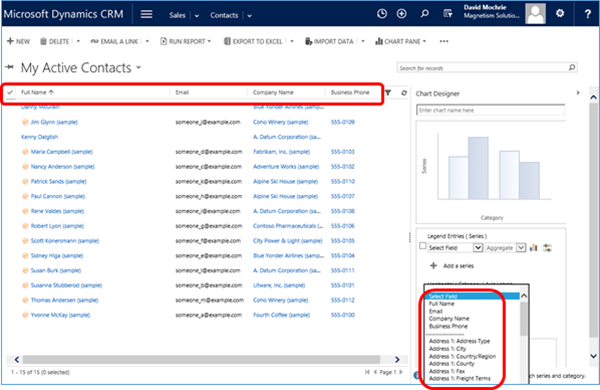The image size is (600, 390).
Task: Click DELETE in the command bar
Action: pyautogui.click(x=55, y=41)
